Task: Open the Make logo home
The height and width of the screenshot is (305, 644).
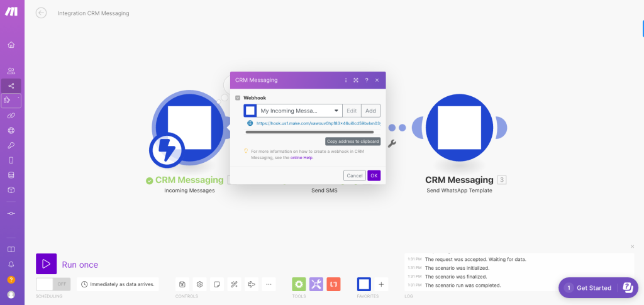Action: (11, 11)
